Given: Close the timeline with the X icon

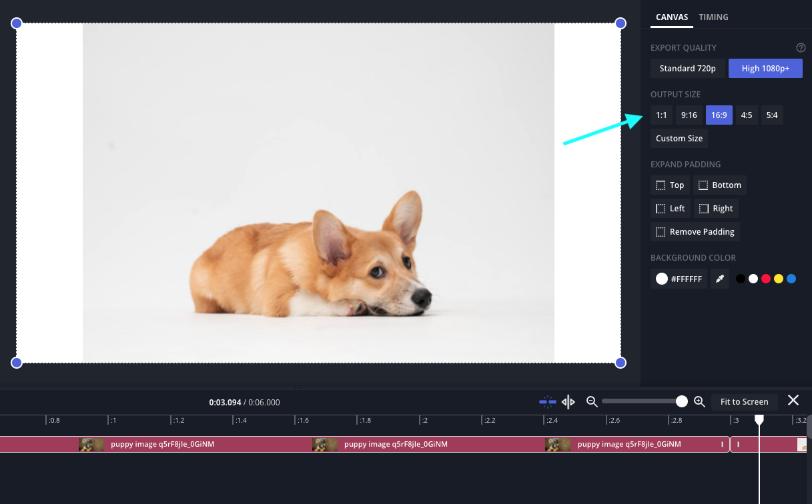Looking at the screenshot, I should pyautogui.click(x=793, y=400).
